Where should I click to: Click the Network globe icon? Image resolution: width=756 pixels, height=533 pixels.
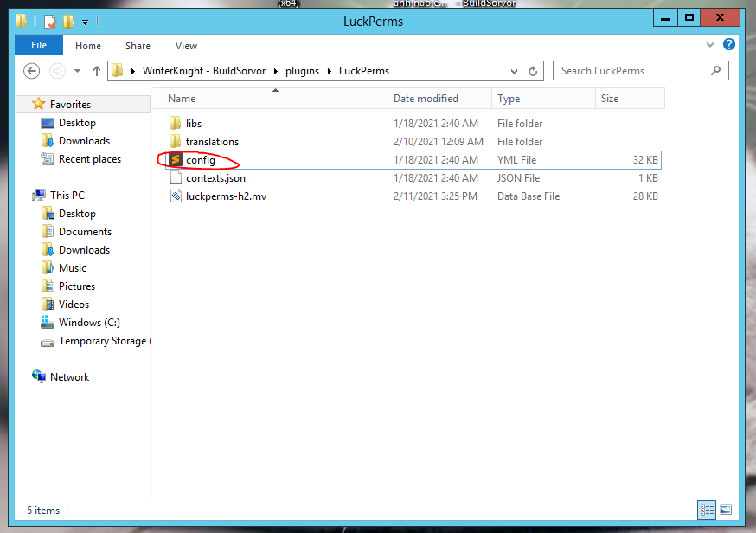[39, 376]
